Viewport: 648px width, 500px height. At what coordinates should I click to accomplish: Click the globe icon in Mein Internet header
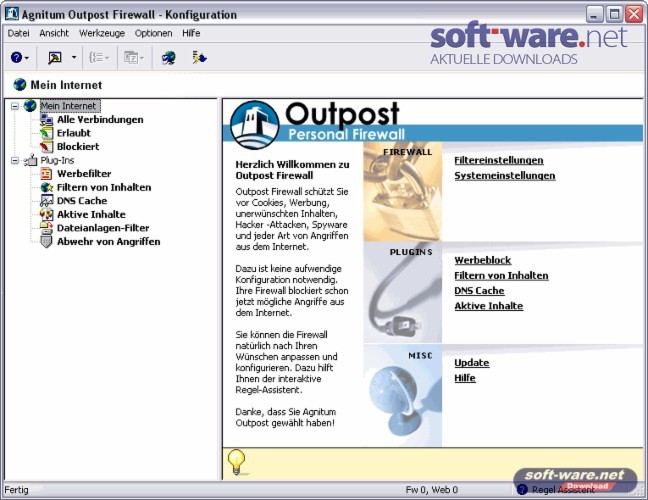point(19,85)
